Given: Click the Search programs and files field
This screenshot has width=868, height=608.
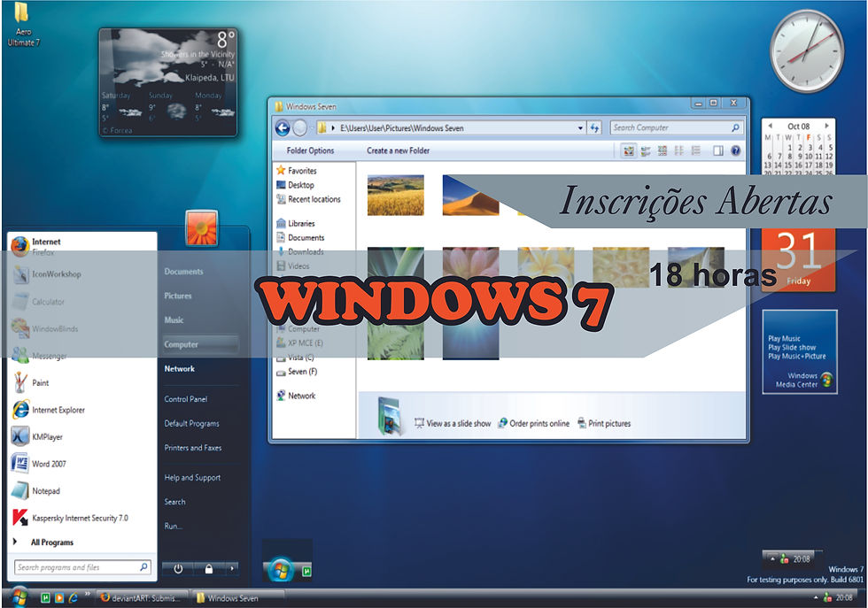Looking at the screenshot, I should [x=81, y=567].
